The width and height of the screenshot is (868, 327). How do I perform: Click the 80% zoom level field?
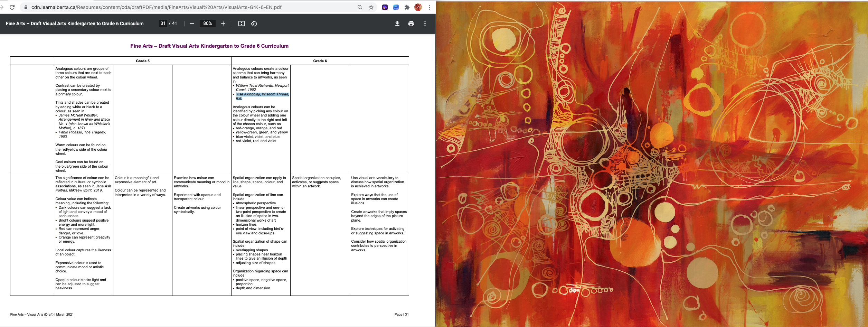(x=207, y=24)
